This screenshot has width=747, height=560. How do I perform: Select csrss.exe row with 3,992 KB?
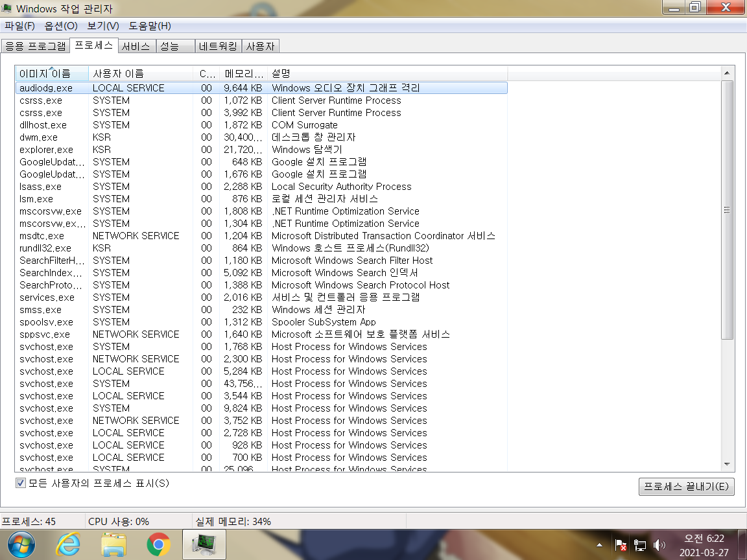[x=261, y=113]
